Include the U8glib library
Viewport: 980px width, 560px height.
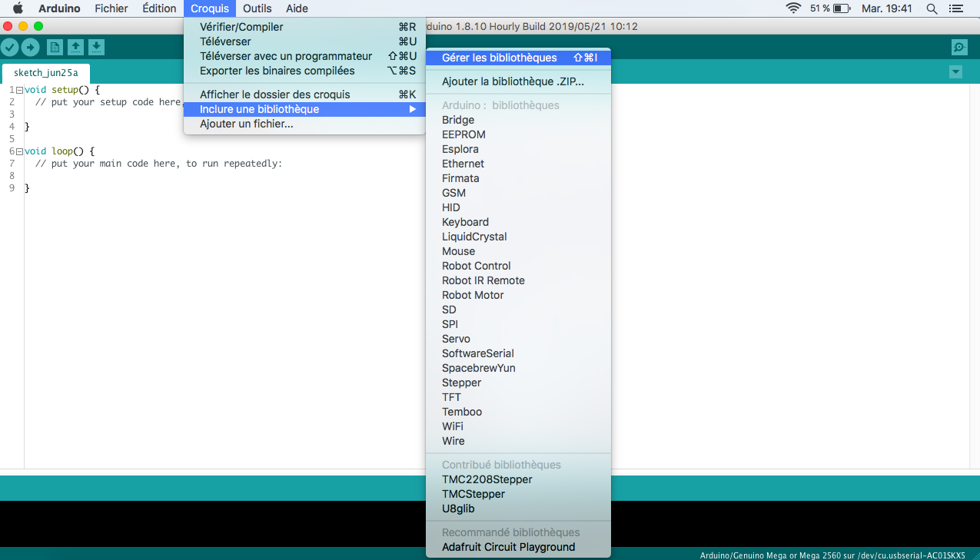(x=519, y=509)
